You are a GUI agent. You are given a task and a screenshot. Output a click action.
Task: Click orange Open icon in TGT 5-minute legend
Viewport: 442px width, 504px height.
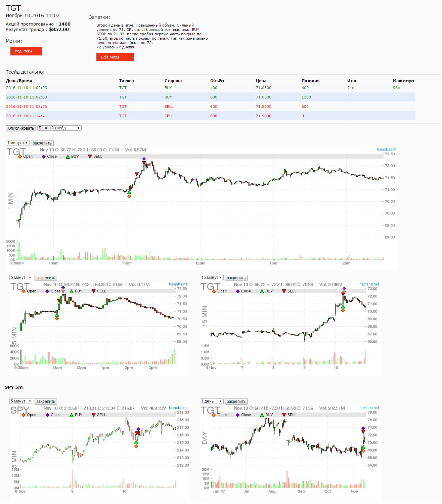(x=24, y=291)
